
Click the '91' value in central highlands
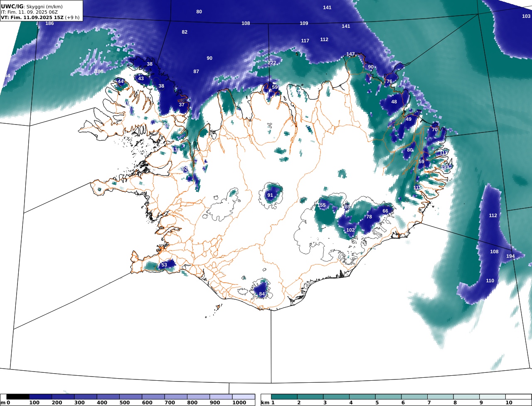[x=270, y=195]
